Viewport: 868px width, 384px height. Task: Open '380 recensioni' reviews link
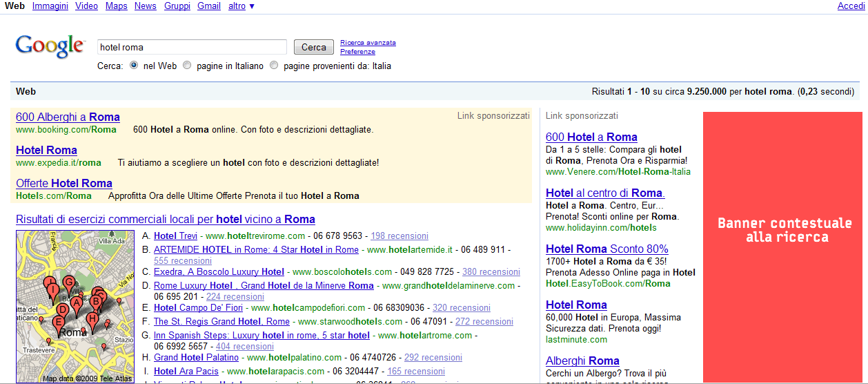pos(491,272)
